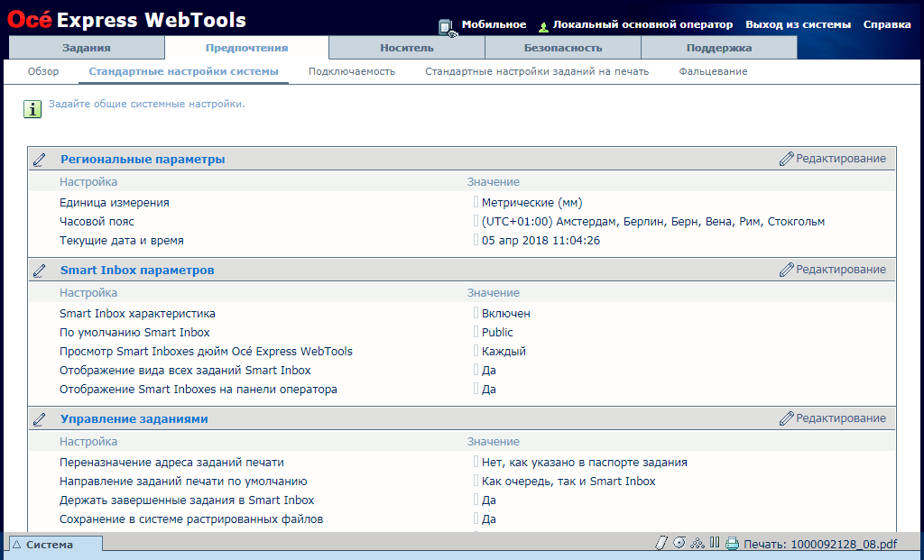Click the green user icon for local operator
The image size is (924, 560).
(543, 26)
